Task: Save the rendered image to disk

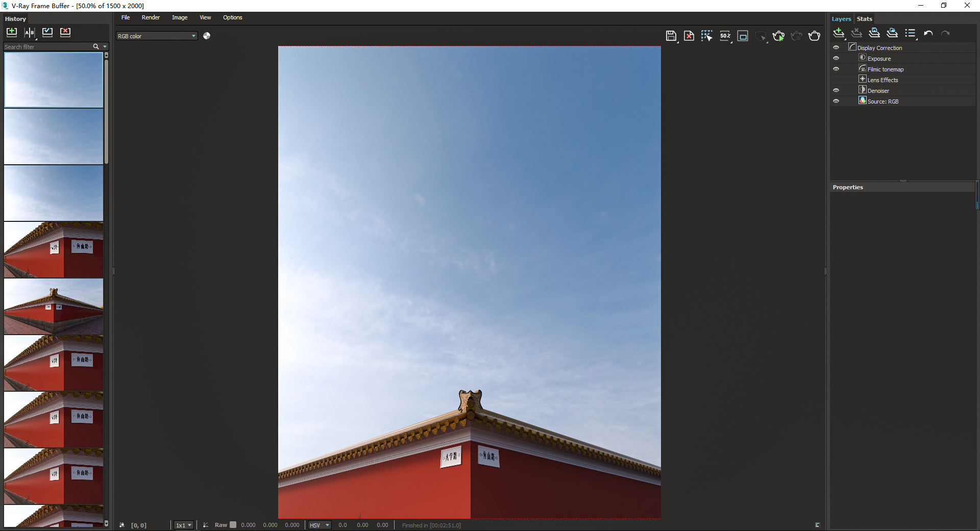Action: (x=671, y=36)
